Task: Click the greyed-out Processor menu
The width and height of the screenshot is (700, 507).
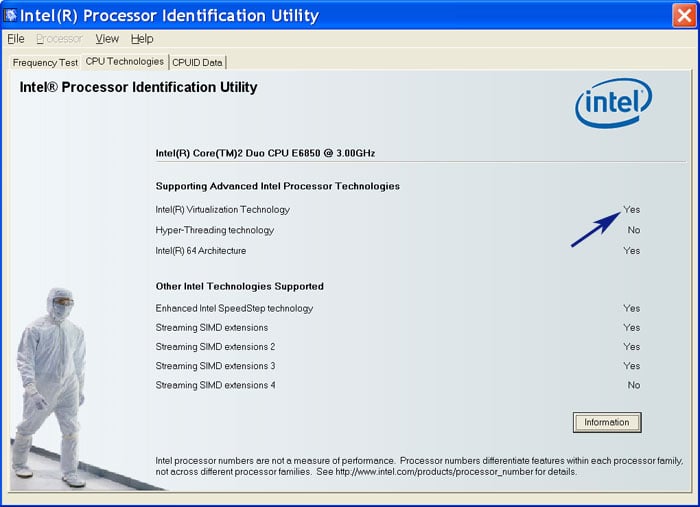Action: tap(59, 39)
